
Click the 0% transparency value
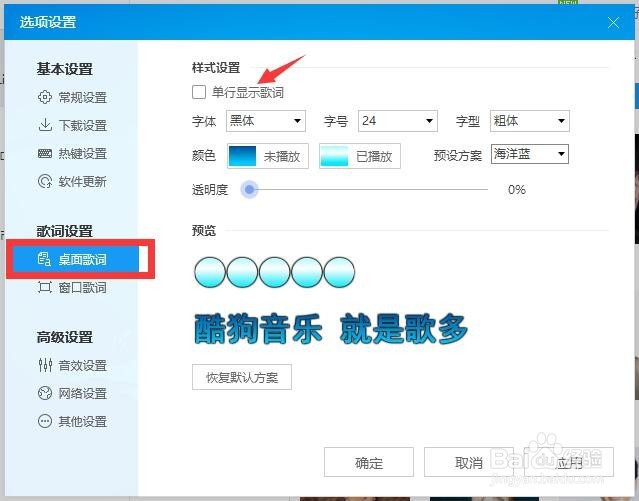click(x=517, y=190)
